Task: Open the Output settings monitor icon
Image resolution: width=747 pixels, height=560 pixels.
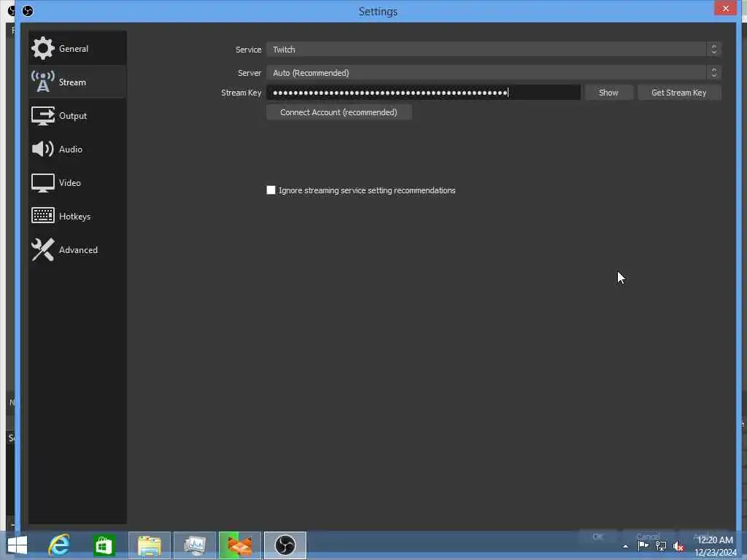Action: (43, 116)
